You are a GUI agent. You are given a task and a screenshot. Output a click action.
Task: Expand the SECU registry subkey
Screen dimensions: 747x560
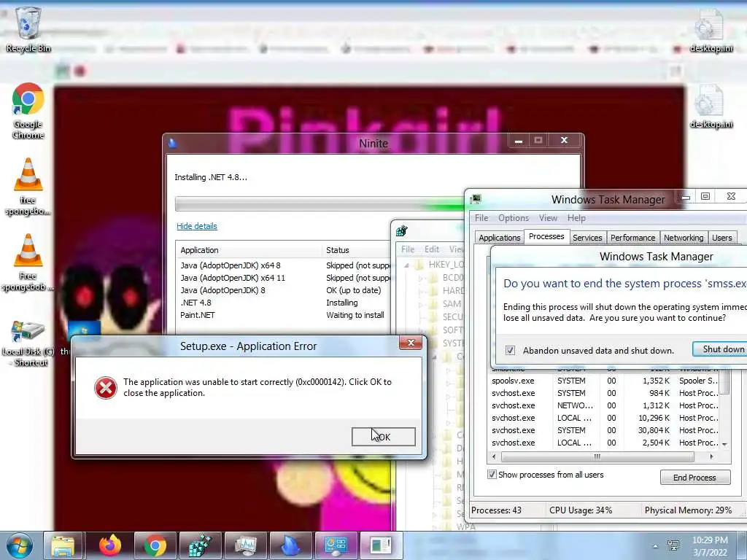pos(421,316)
